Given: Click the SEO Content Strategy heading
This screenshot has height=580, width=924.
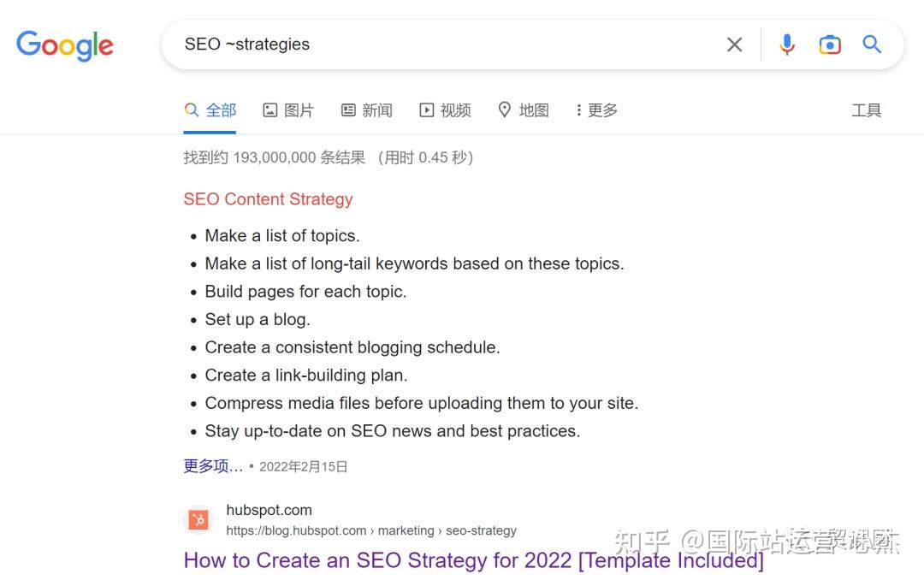Looking at the screenshot, I should [268, 199].
